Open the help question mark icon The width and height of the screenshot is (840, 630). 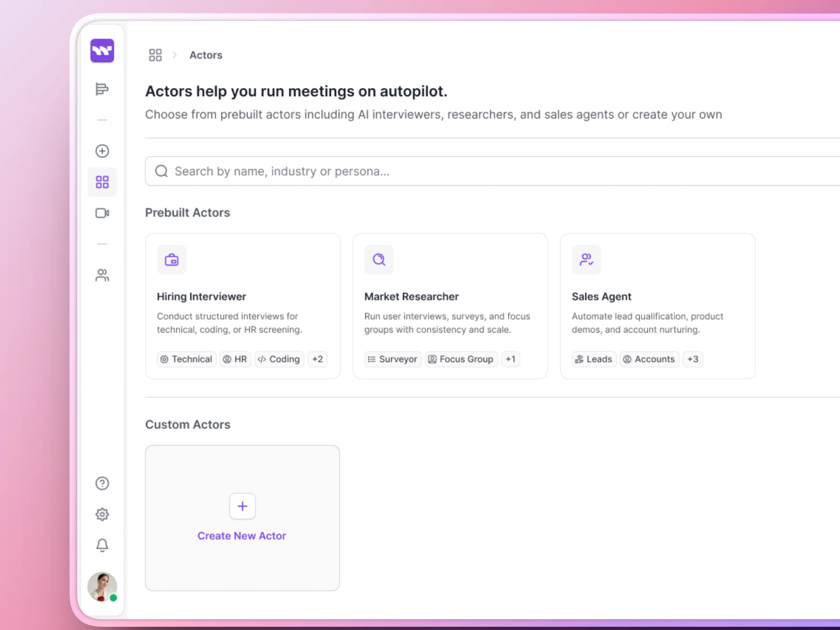102,483
